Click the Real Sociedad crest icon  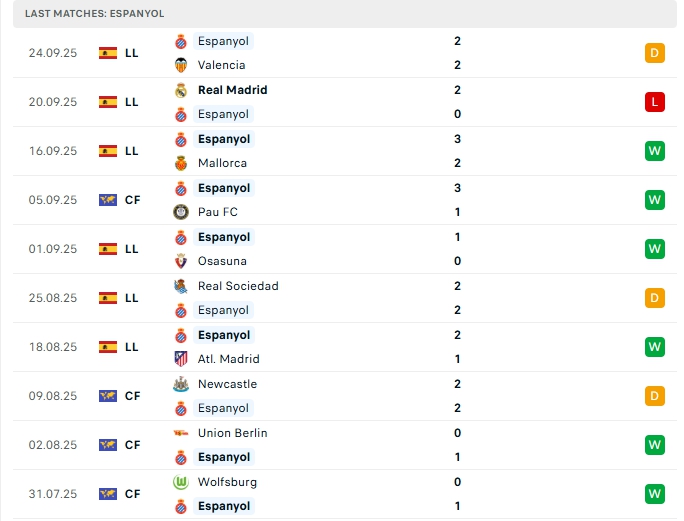181,286
